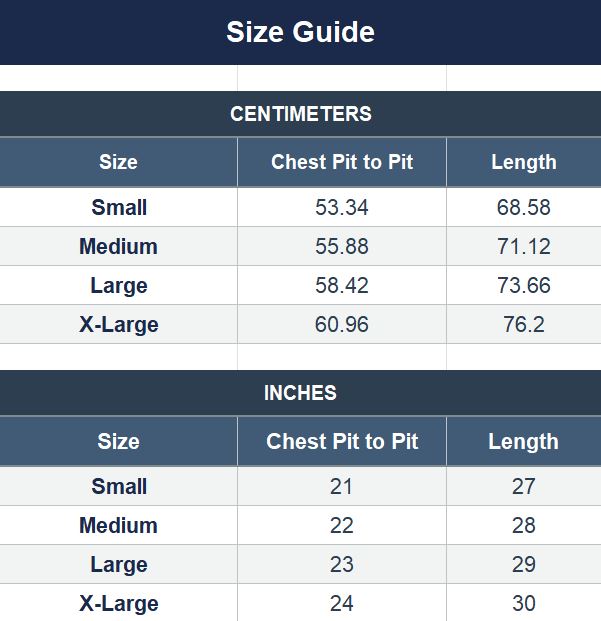Screen dimensions: 601x621
Task: Click the 68.58 length value
Action: pos(523,207)
